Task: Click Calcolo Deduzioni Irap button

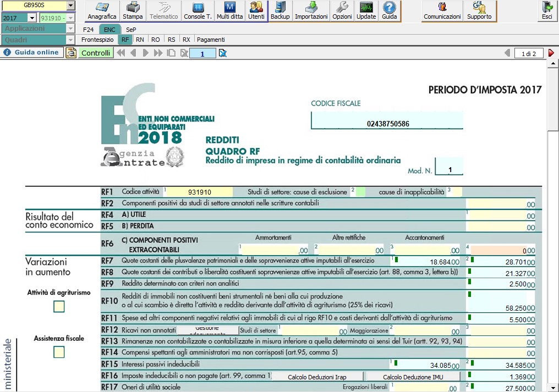Action: (x=317, y=377)
